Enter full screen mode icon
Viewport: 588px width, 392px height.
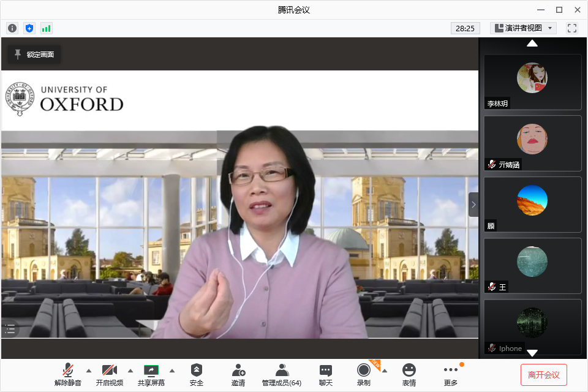[x=572, y=28]
